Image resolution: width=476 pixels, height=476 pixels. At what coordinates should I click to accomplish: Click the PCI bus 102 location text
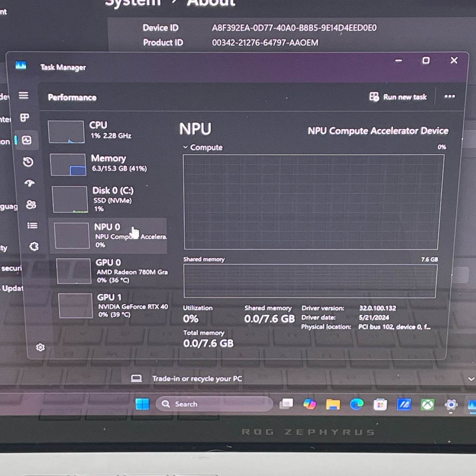pos(394,327)
